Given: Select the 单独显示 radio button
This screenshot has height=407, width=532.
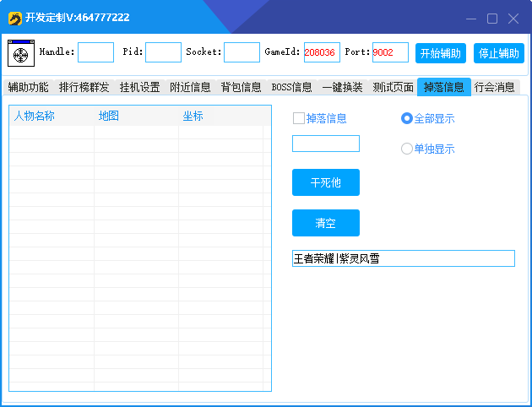Looking at the screenshot, I should tap(407, 149).
